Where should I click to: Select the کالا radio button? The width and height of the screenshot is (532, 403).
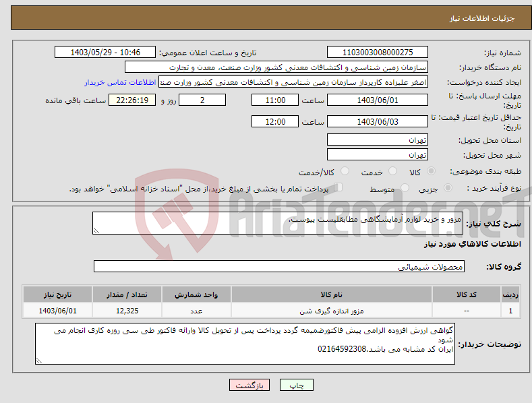click(x=431, y=171)
